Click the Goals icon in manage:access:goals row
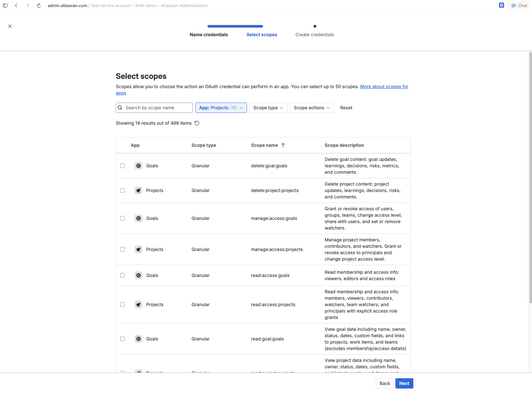The height and width of the screenshot is (393, 532). pyautogui.click(x=139, y=218)
